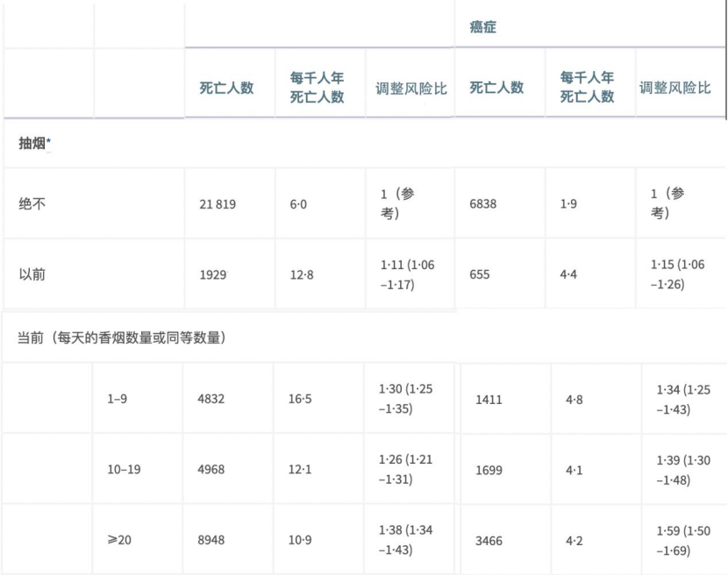Select the 绝不 row label
Screen dimensions: 728x575
pos(32,203)
